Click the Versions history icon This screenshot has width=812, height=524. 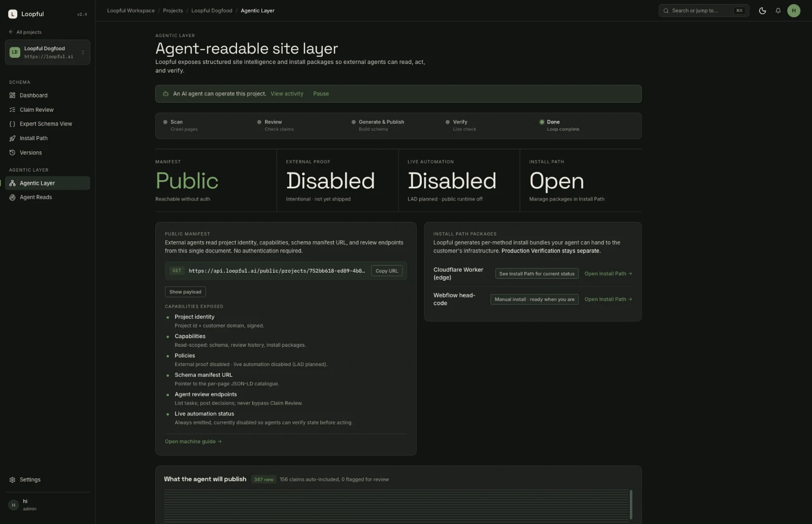coord(12,153)
